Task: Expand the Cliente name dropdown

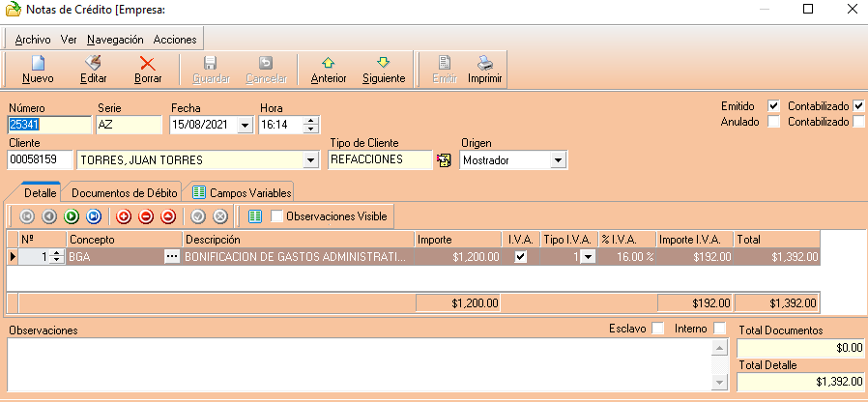Action: 310,159
